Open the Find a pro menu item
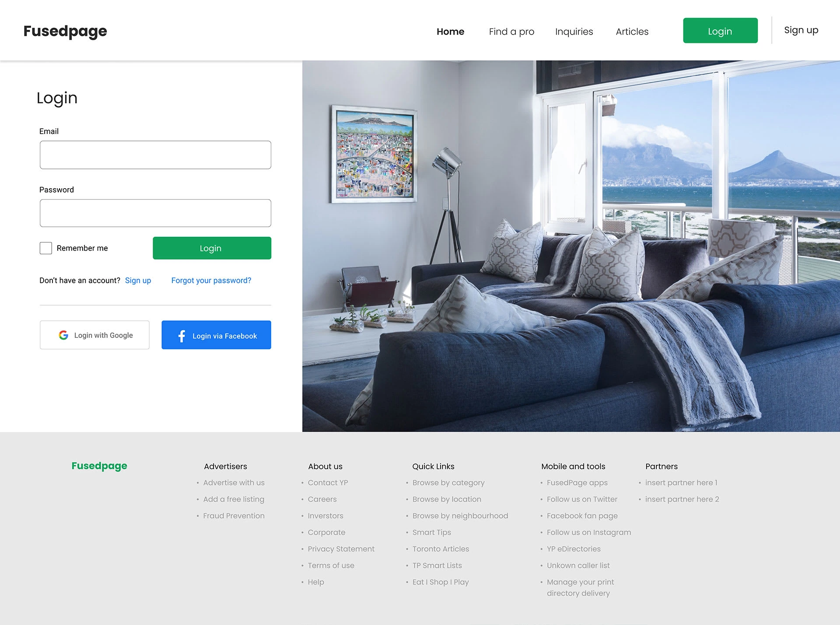The image size is (840, 625). coord(511,32)
